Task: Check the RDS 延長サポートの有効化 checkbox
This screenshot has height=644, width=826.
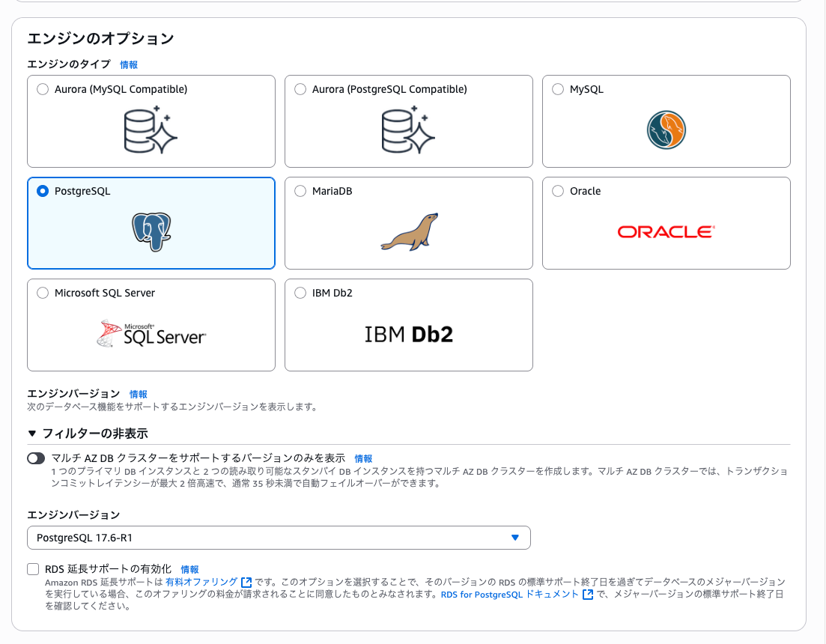Action: coord(33,568)
